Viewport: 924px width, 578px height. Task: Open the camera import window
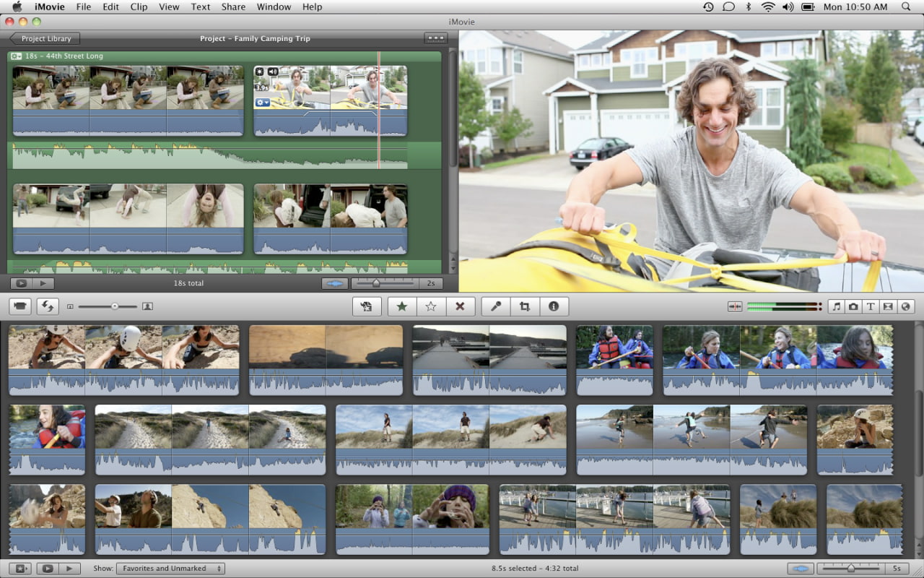click(20, 306)
